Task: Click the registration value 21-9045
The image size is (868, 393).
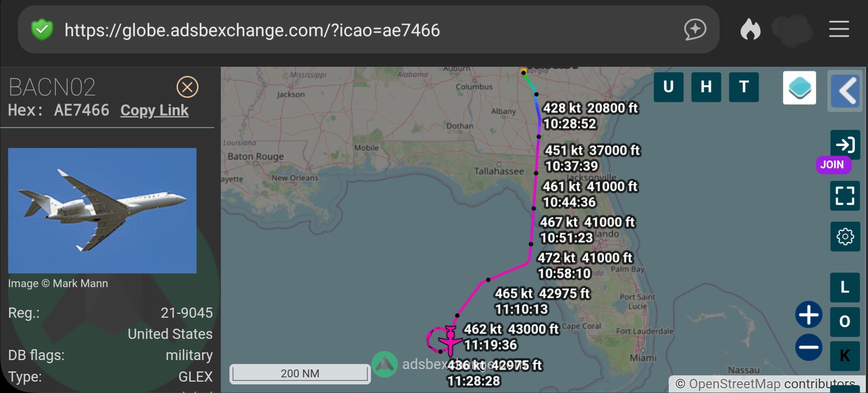Action: 187,313
